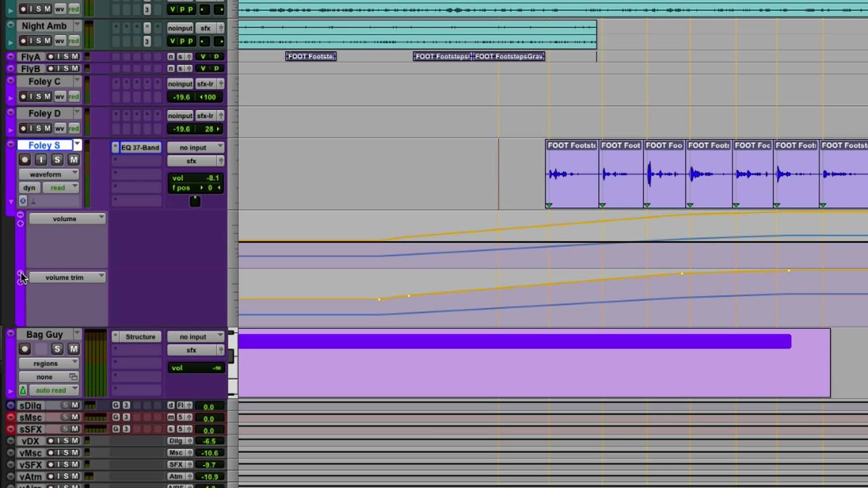
Task: Click the Foley C track name
Action: click(x=44, y=81)
